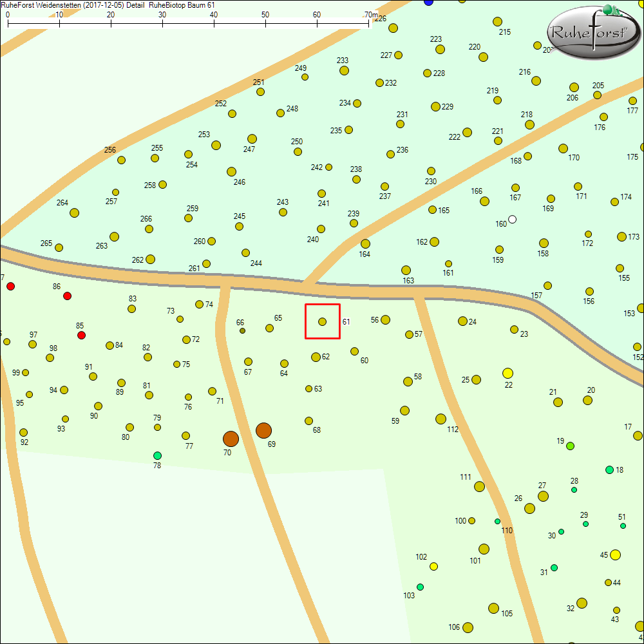
Task: Select the yellow tree marker 45
Action: pyautogui.click(x=615, y=554)
